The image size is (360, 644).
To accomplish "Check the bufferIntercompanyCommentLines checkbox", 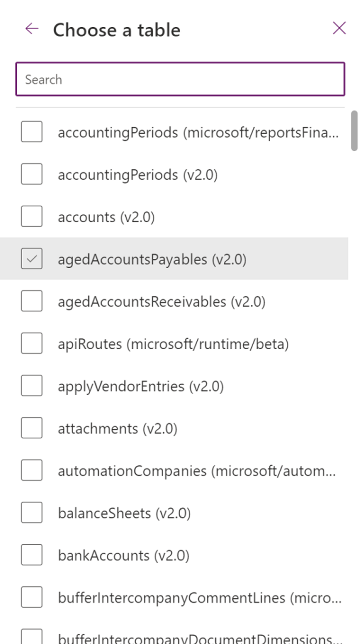I will (x=32, y=597).
